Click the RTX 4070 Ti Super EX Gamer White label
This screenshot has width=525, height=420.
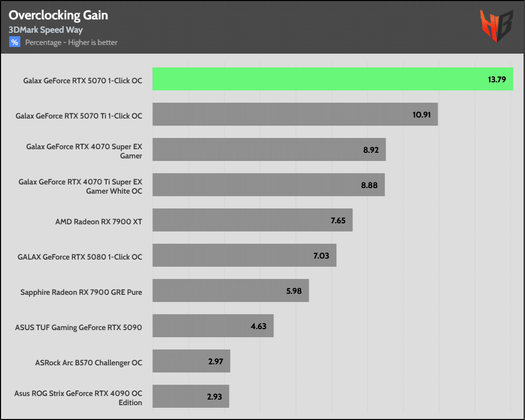click(80, 186)
